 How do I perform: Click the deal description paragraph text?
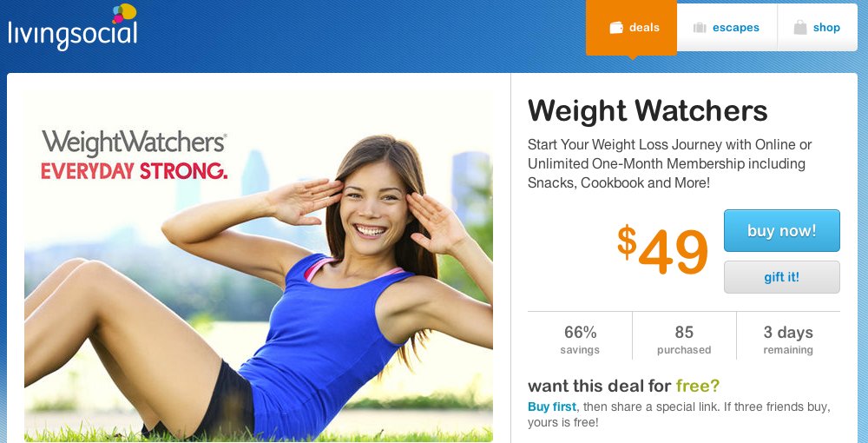pos(669,164)
